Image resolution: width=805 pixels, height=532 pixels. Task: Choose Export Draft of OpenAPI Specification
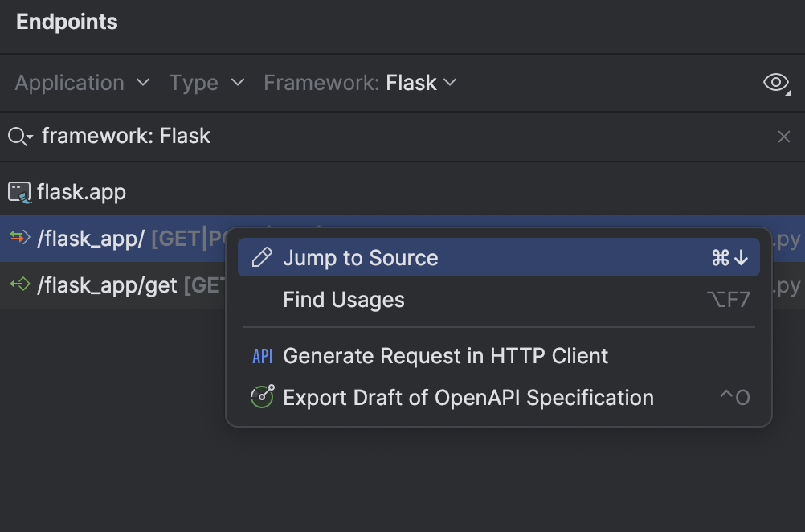467,397
